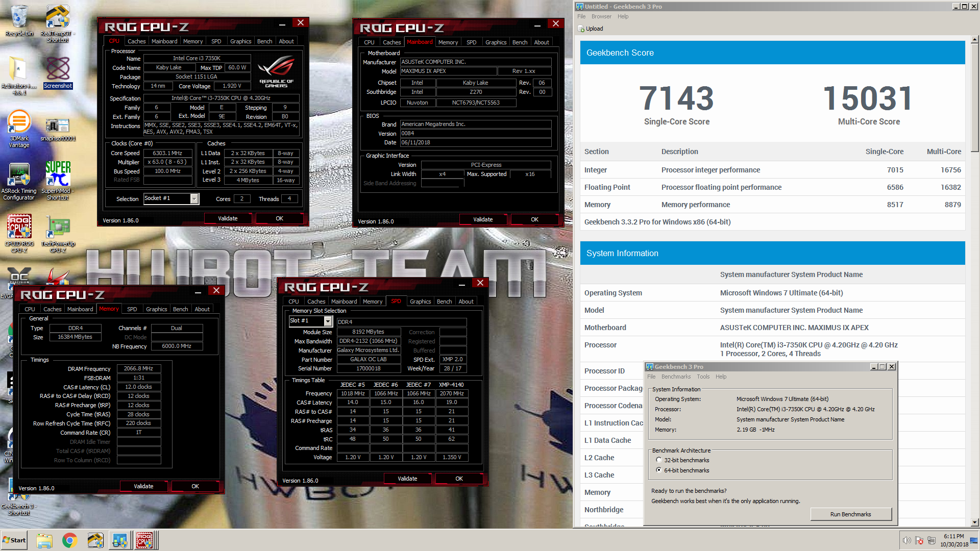This screenshot has height=551, width=980.
Task: Select the 64-bit benchmarks radio button
Action: tap(659, 470)
